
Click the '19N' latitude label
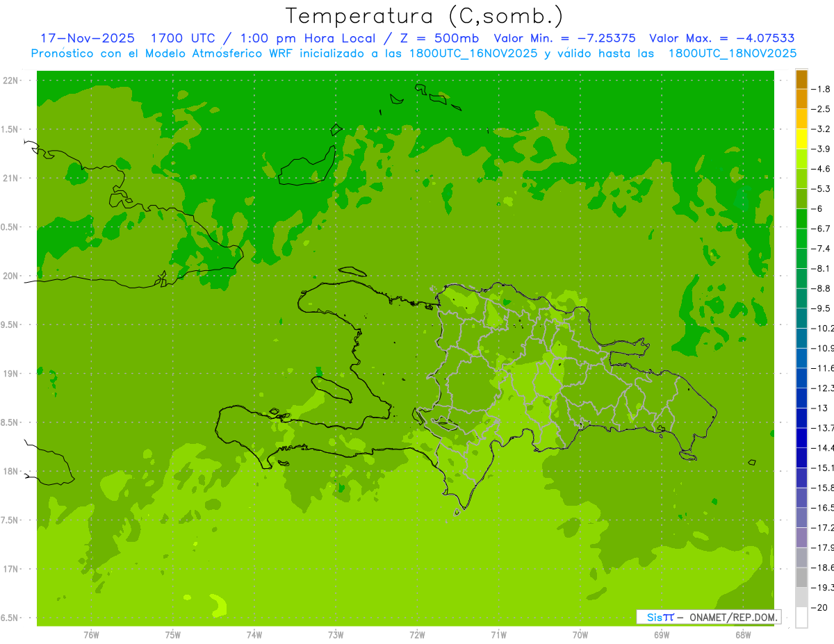(12, 374)
